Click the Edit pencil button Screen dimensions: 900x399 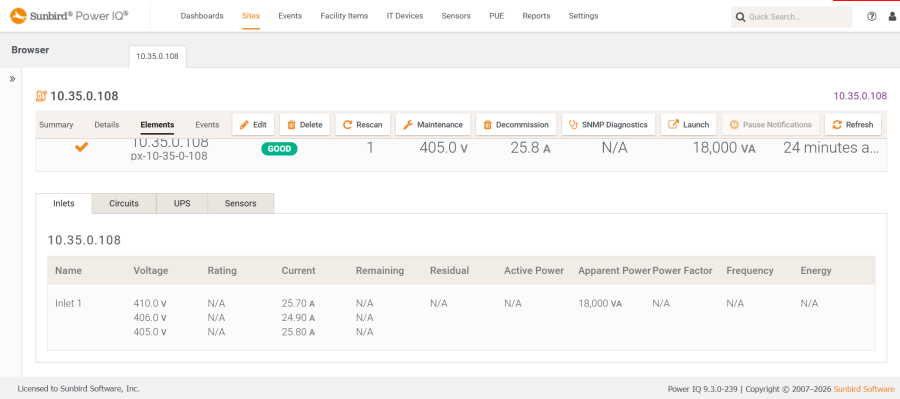coord(253,125)
